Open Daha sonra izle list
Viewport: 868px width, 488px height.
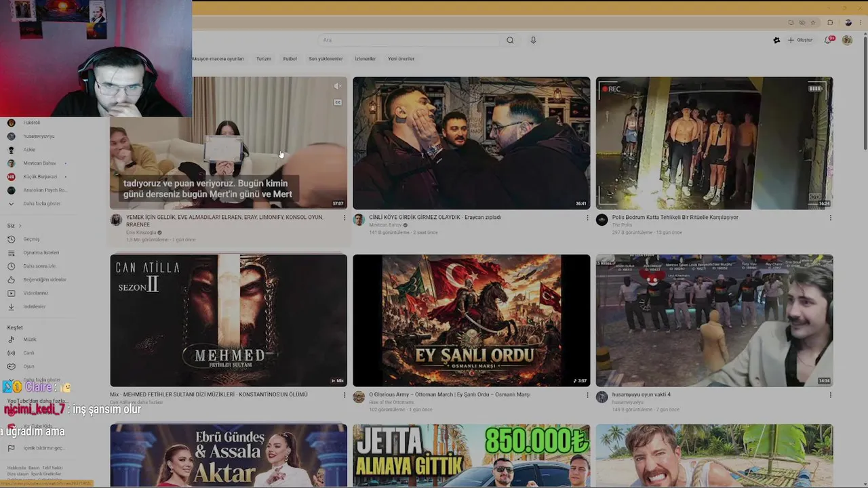click(41, 266)
